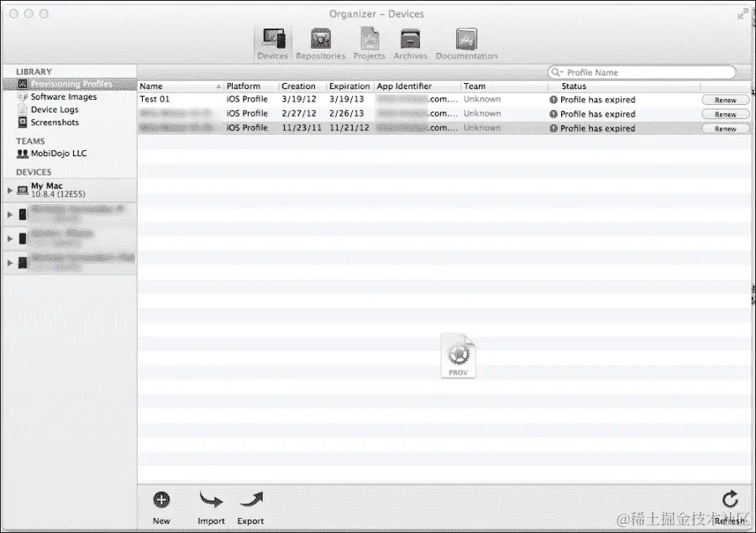Image resolution: width=756 pixels, height=533 pixels.
Task: Sort by the App Identifier column
Action: (417, 86)
